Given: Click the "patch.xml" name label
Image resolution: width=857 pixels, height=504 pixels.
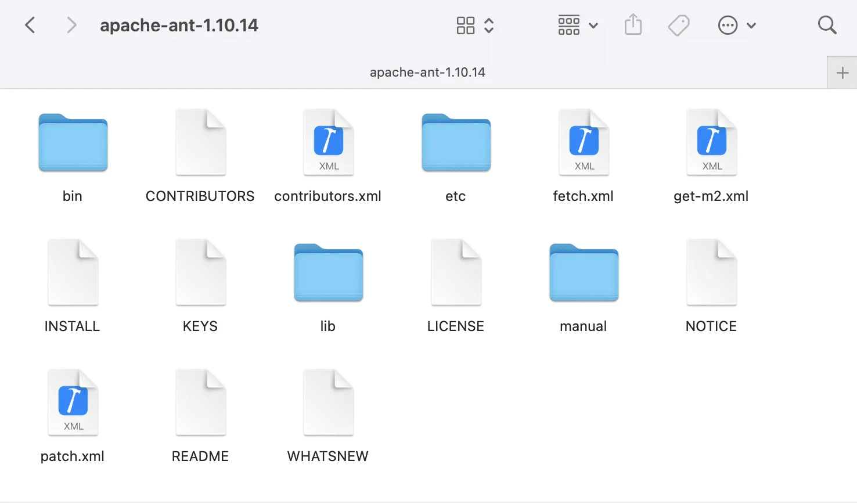Looking at the screenshot, I should [x=73, y=456].
